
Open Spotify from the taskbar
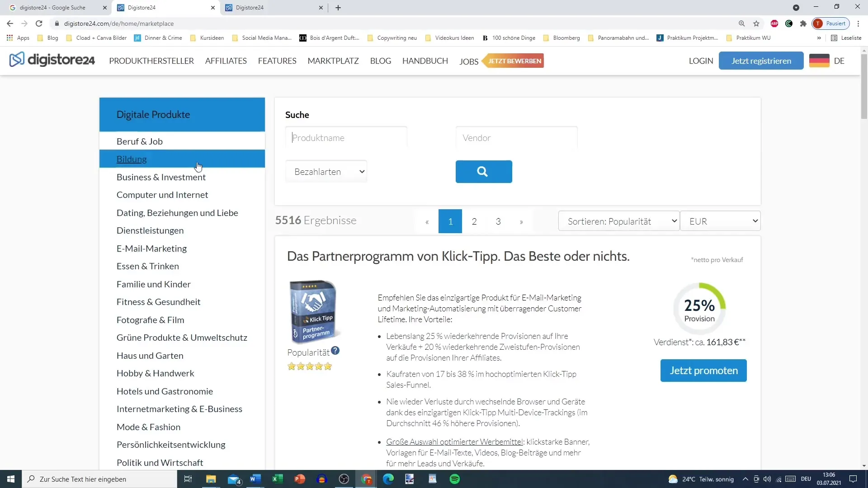(455, 479)
